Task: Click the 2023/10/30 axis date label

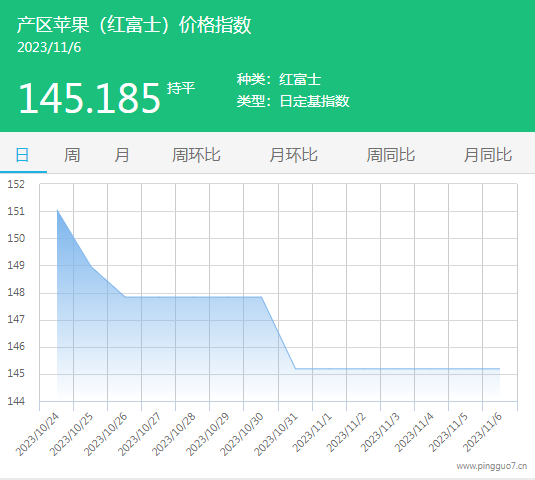Action: click(242, 434)
